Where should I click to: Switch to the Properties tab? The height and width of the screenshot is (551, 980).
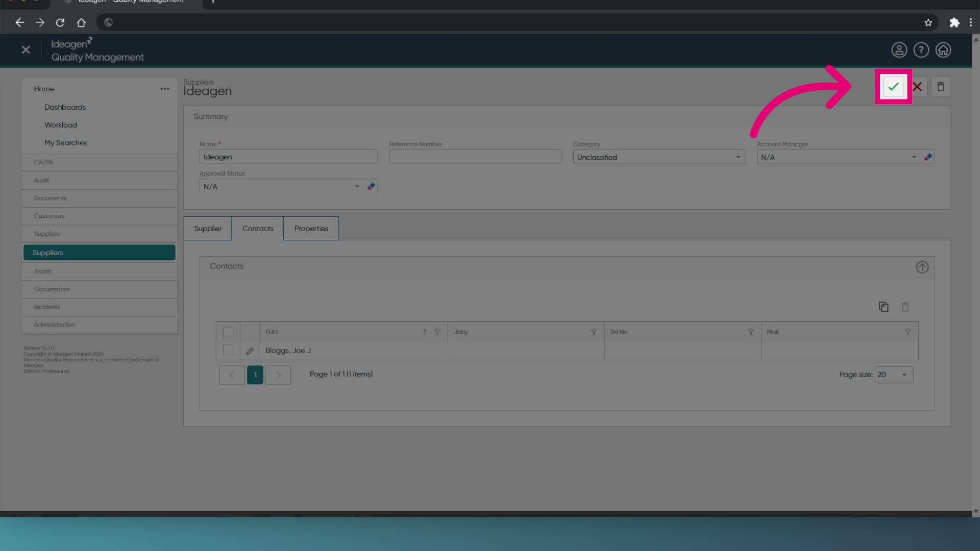[311, 229]
